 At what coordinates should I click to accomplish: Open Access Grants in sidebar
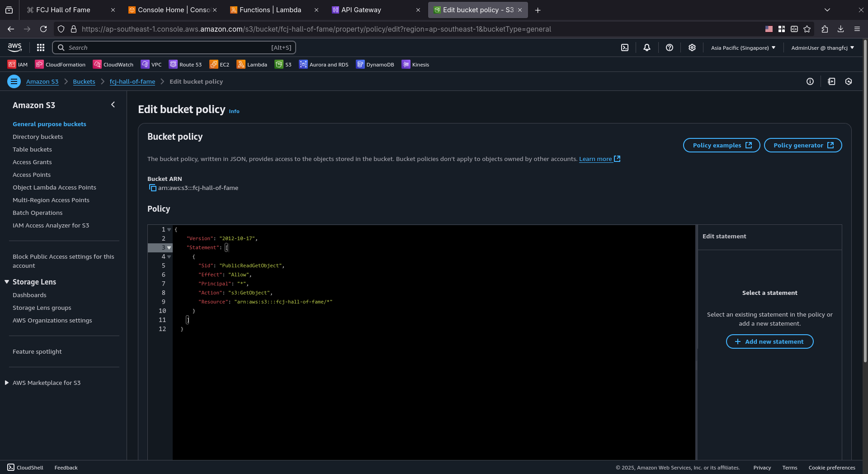[32, 162]
